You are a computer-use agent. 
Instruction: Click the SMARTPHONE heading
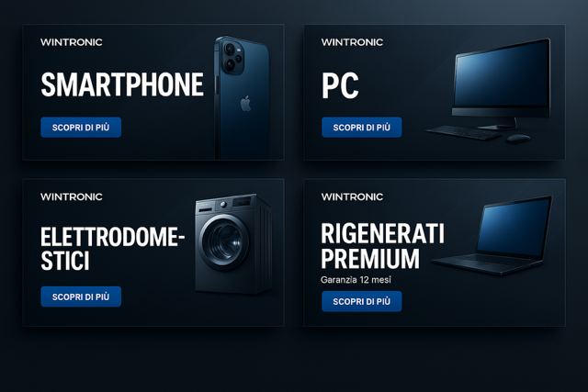click(x=122, y=84)
